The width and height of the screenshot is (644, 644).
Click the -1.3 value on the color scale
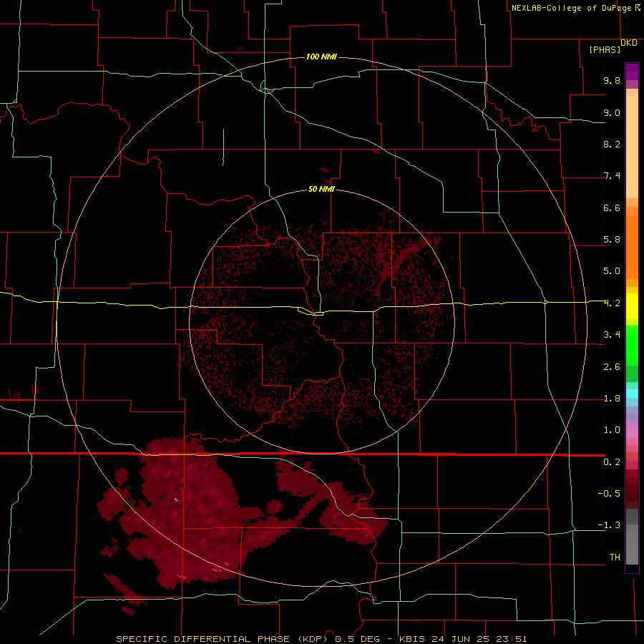(x=609, y=525)
